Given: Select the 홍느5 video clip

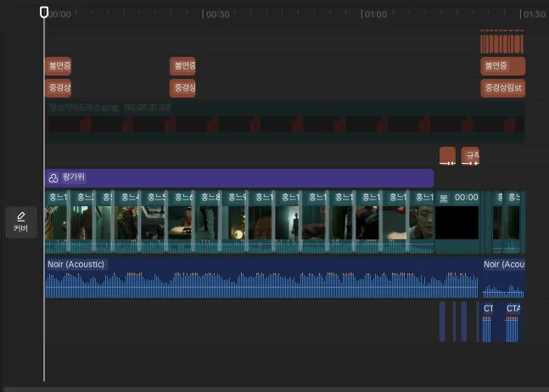Looking at the screenshot, I should (154, 222).
